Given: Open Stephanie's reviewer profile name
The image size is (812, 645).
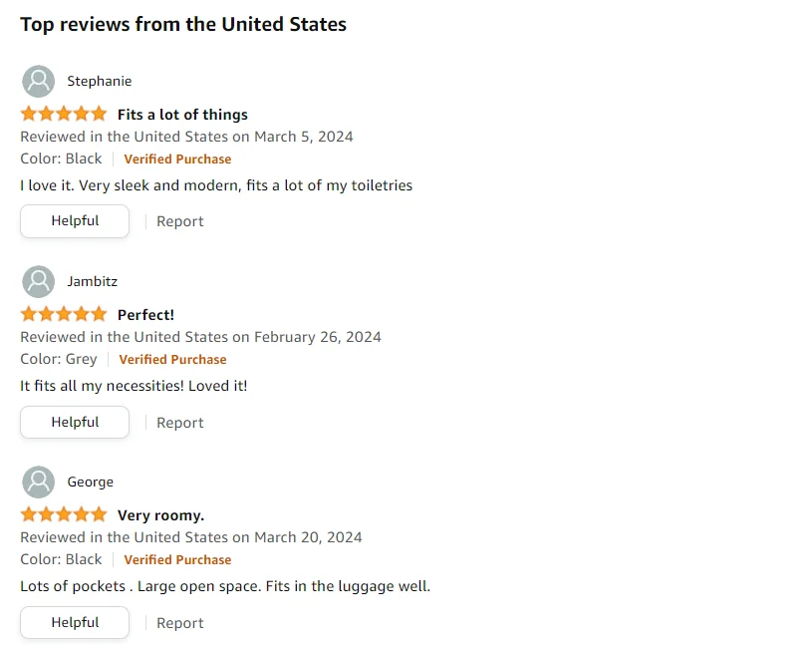Looking at the screenshot, I should coord(99,81).
